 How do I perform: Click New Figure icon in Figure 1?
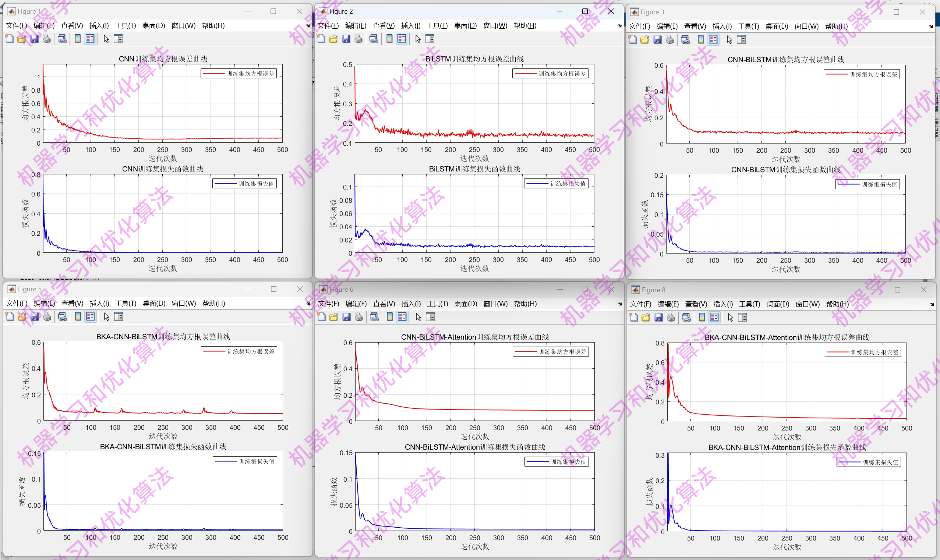tap(10, 39)
